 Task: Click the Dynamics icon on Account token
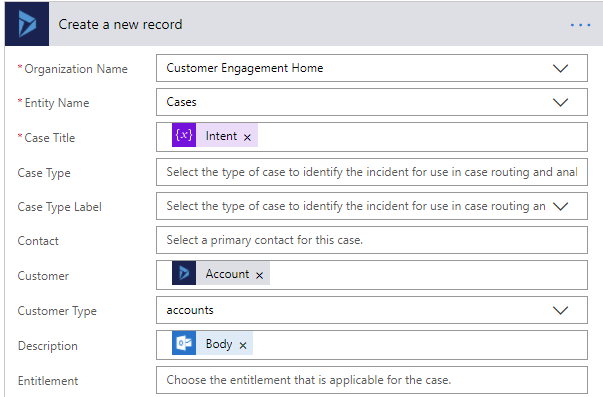(x=184, y=273)
